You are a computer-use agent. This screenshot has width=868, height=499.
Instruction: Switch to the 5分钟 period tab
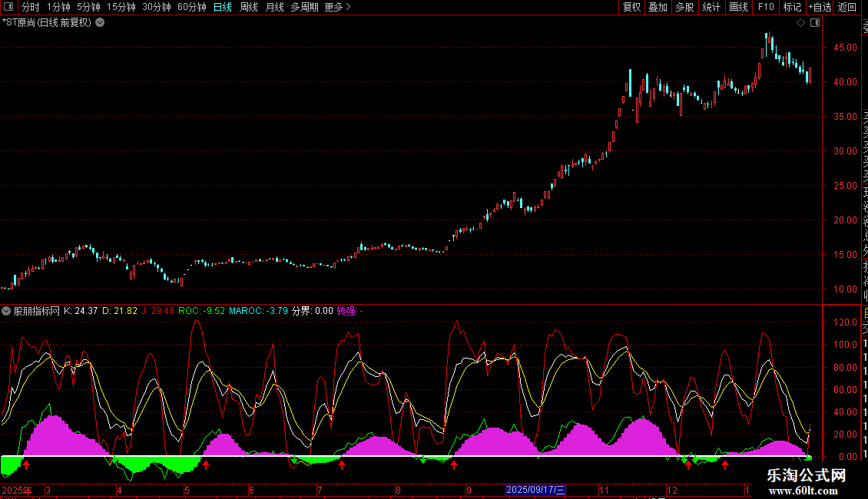(x=88, y=7)
